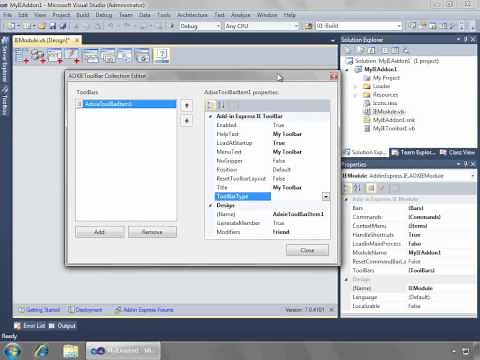The height and width of the screenshot is (360, 480).
Task: Close the version info bar with its X
Action: pos(331,310)
